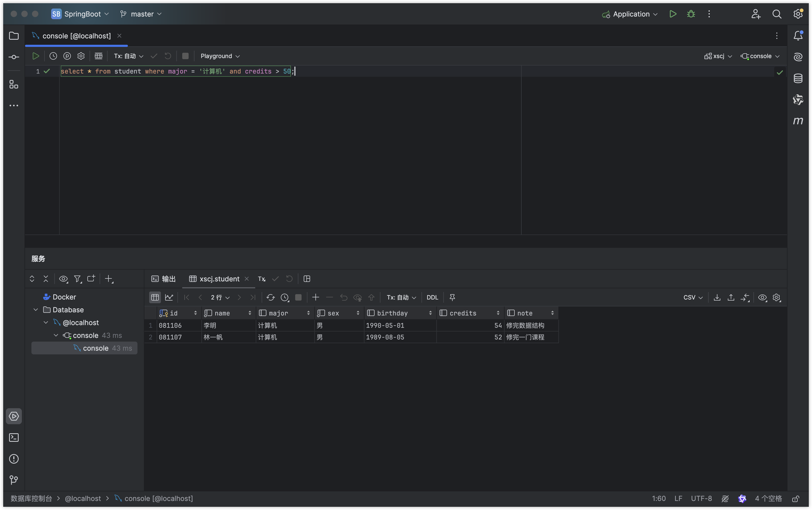Open Database tool window in right sidebar
This screenshot has height=510, width=812.
798,78
